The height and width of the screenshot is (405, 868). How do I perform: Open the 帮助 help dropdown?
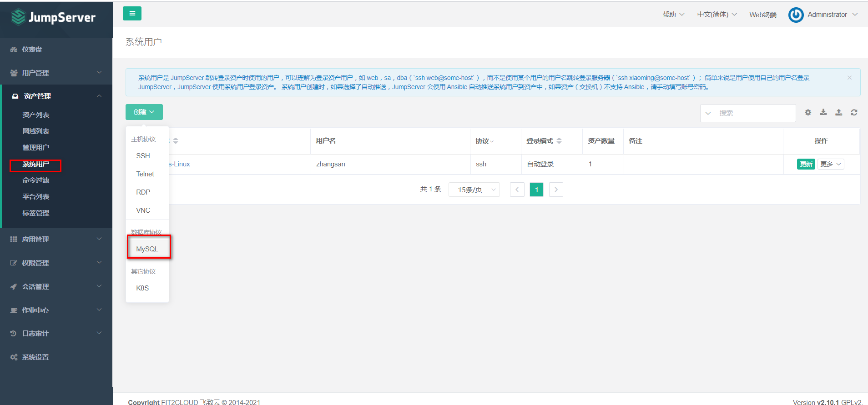673,15
